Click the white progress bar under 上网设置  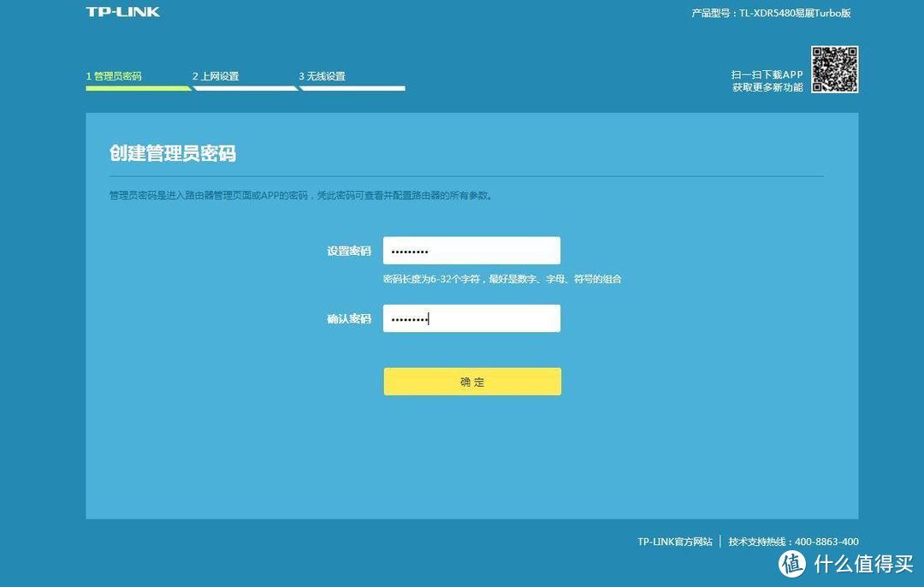(246, 87)
